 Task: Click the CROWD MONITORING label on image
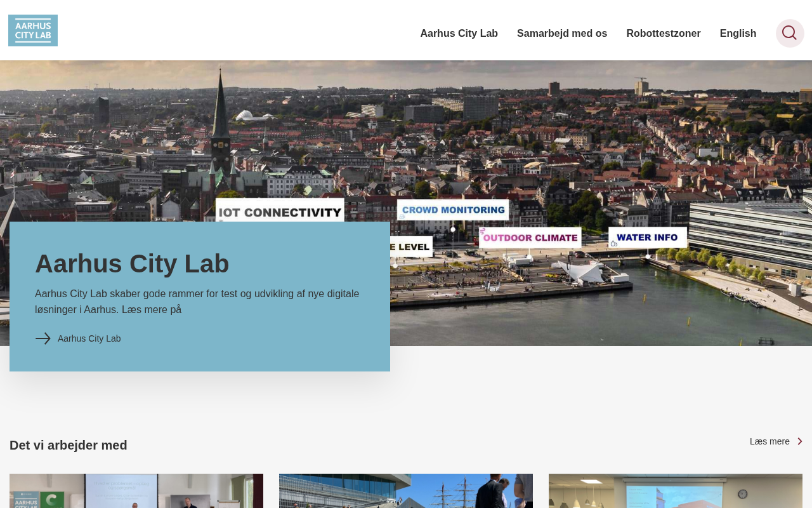(453, 210)
